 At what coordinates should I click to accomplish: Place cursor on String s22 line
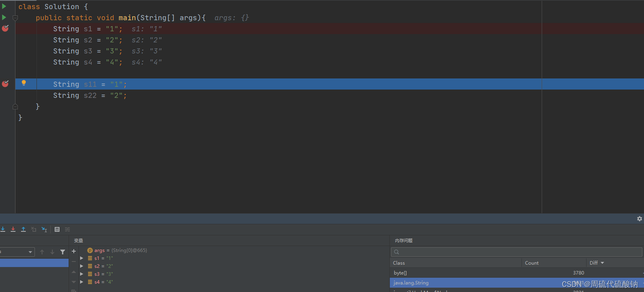pyautogui.click(x=90, y=95)
